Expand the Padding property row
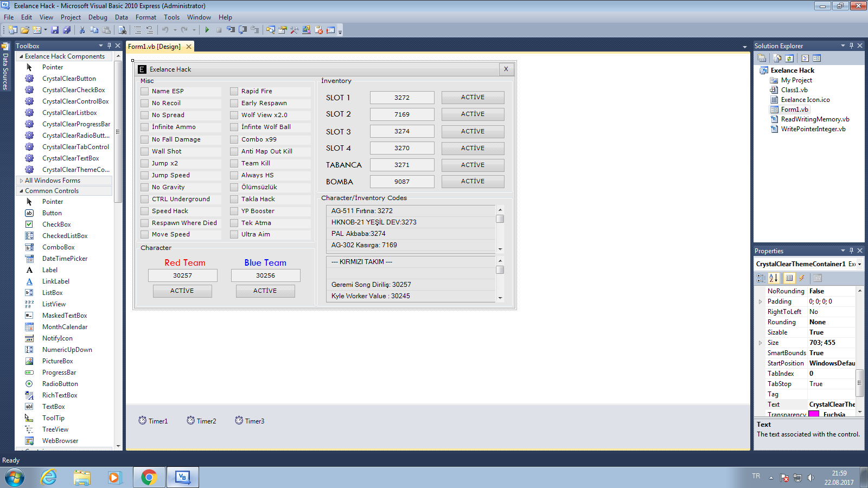This screenshot has width=868, height=488. (x=760, y=301)
